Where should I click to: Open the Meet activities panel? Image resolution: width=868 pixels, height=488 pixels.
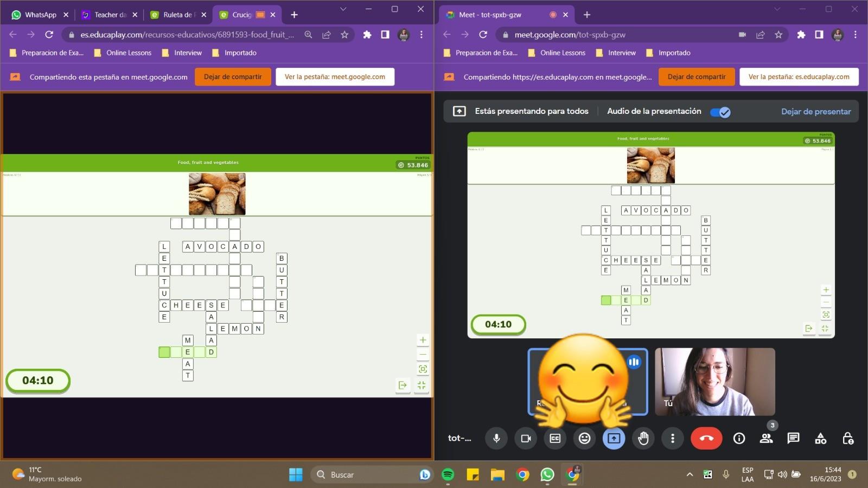(x=820, y=438)
